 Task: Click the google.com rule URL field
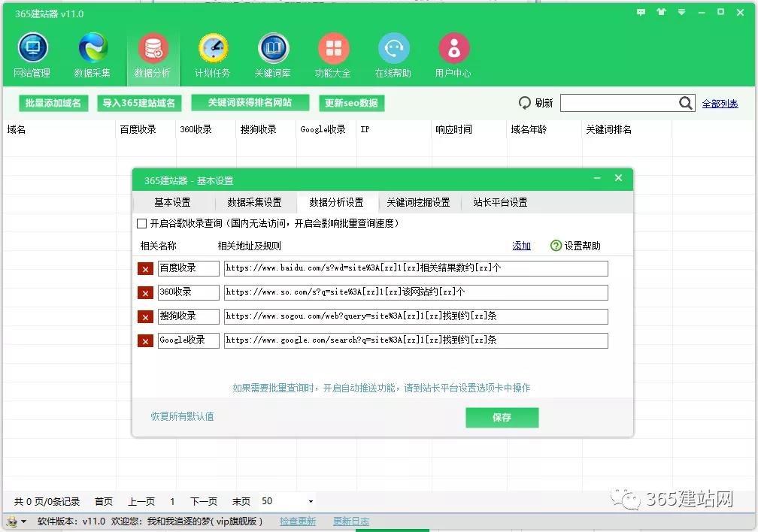pos(417,340)
